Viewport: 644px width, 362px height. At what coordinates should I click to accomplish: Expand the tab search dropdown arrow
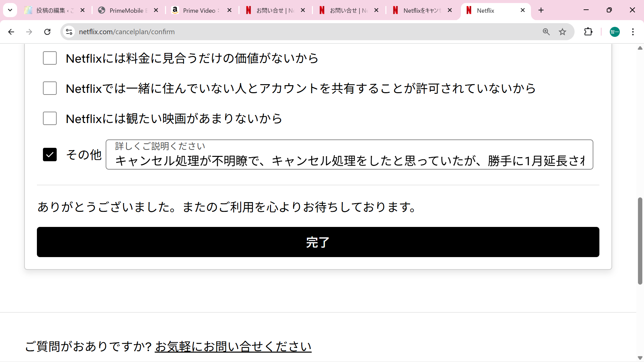(10, 10)
